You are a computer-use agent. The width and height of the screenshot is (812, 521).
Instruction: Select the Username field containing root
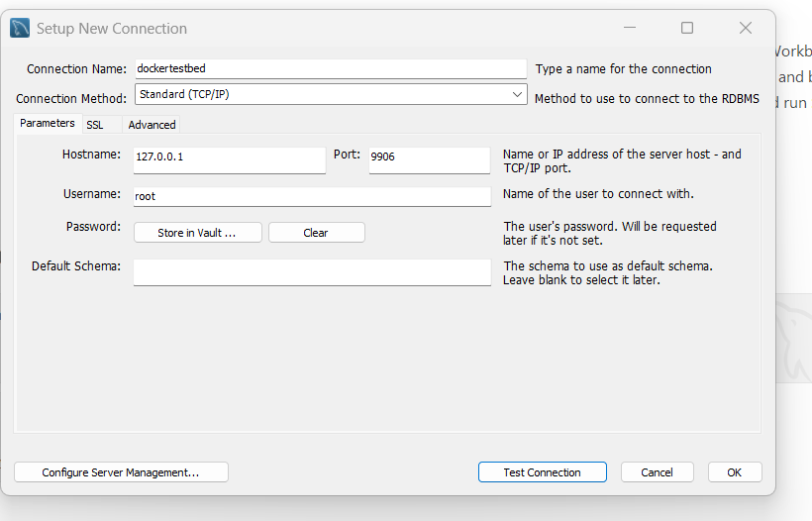coord(312,197)
